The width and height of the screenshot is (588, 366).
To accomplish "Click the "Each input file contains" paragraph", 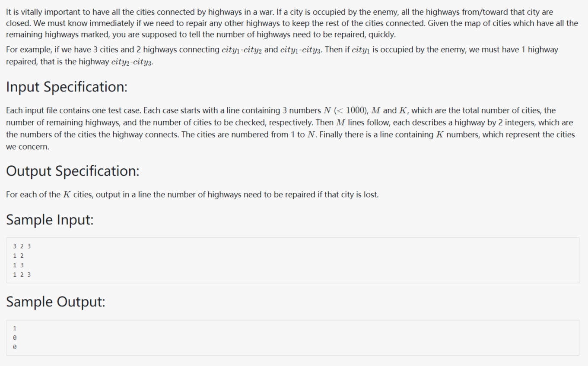I will [x=173, y=123].
